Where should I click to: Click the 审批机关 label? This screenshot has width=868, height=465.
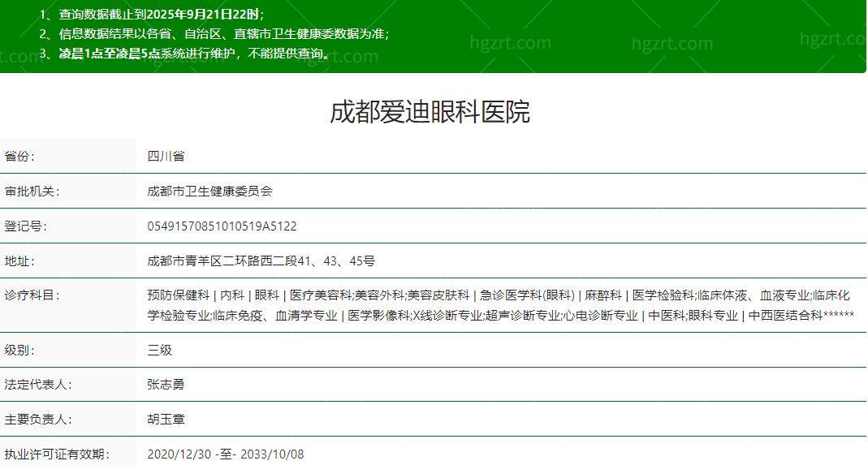[32, 192]
